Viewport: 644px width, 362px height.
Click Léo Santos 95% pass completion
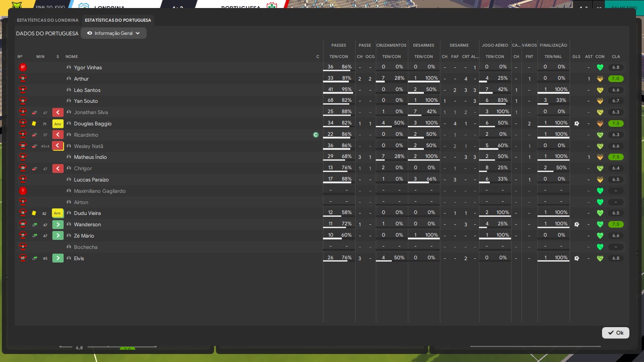click(347, 89)
